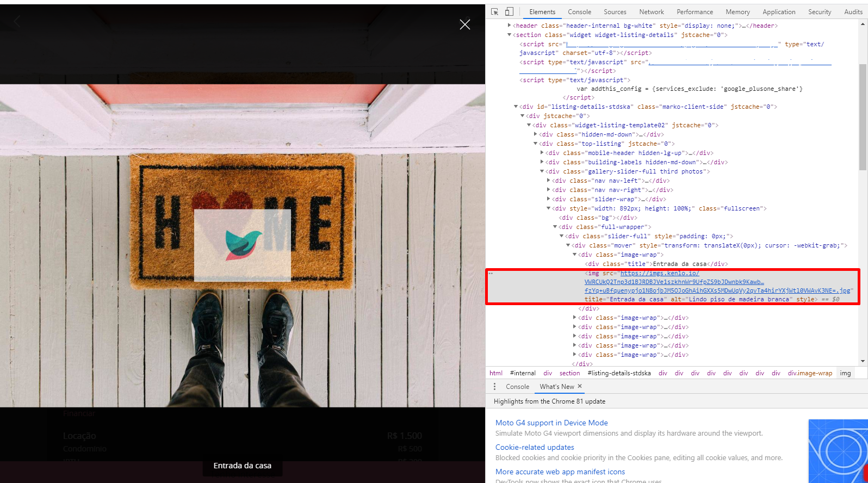Close the What's New drawer tab
Viewport: 868px width, 483px height.
coord(580,386)
